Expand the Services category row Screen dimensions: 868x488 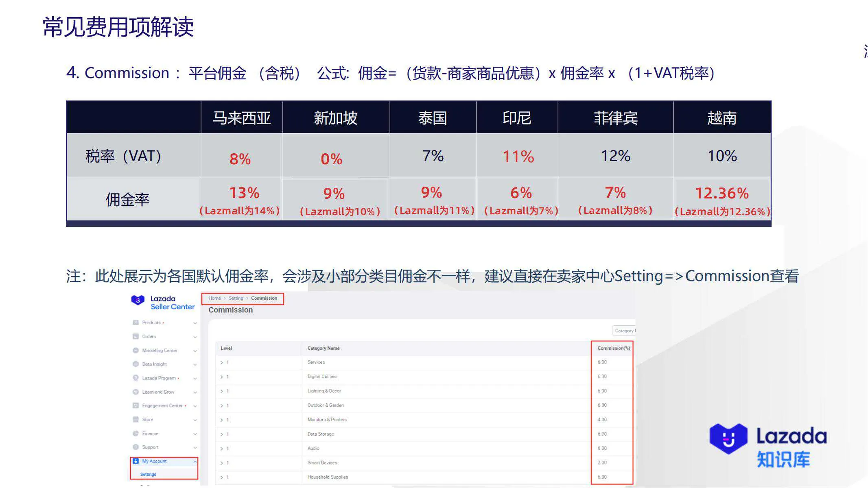222,362
